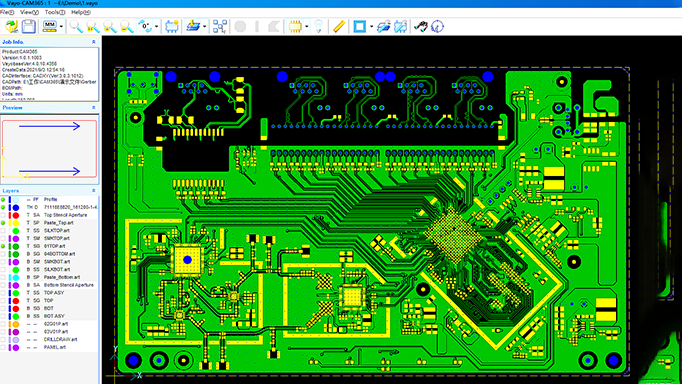Screen dimensions: 682x384
Task: Toggle visibility of the Paste_Top.art layer
Action: (x=3, y=223)
